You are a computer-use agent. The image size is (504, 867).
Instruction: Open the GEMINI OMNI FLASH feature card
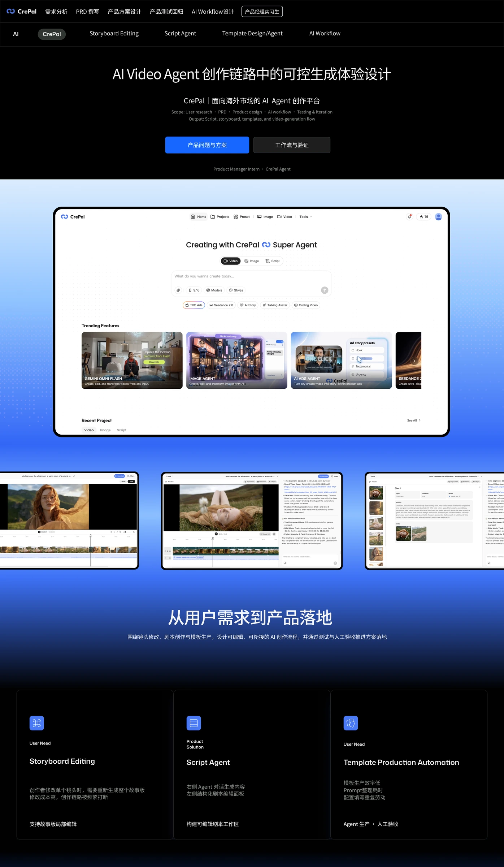[132, 361]
